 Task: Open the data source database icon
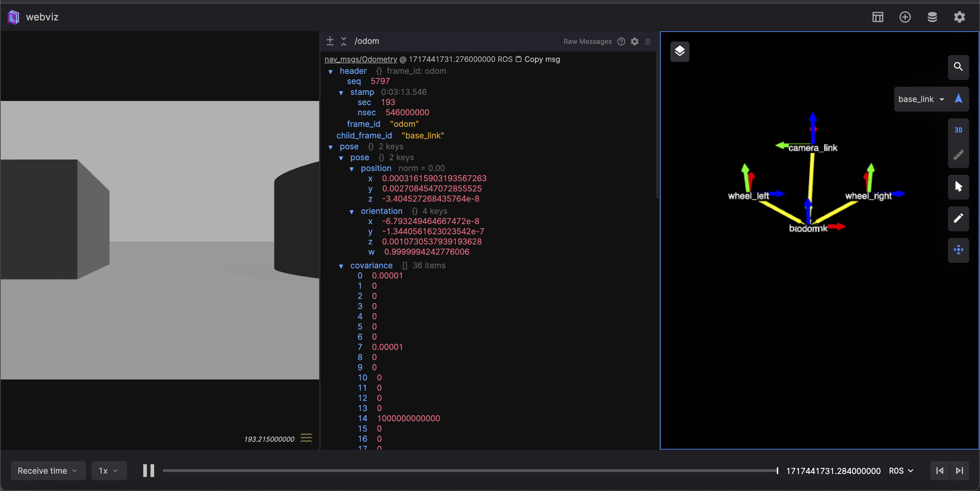(932, 17)
